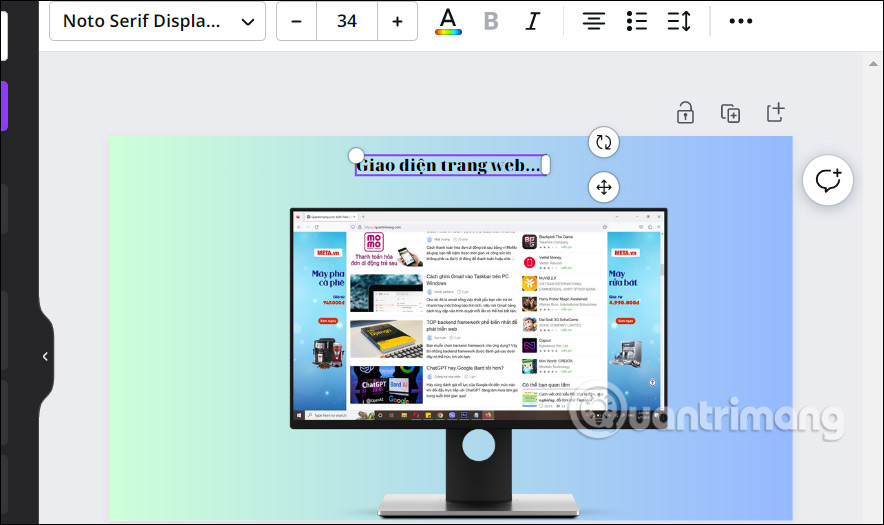
Task: Click the top-left resize handle of text box
Action: (356, 155)
